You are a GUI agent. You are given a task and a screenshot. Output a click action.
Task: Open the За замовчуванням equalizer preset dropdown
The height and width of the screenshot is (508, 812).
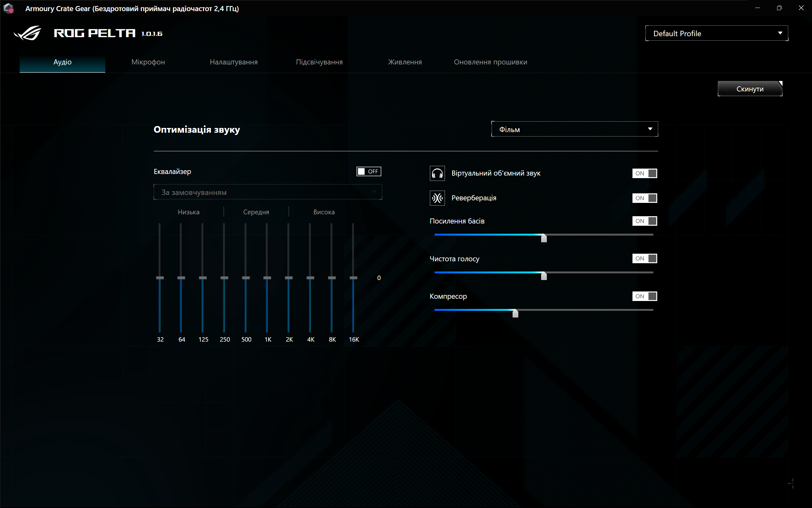click(268, 192)
